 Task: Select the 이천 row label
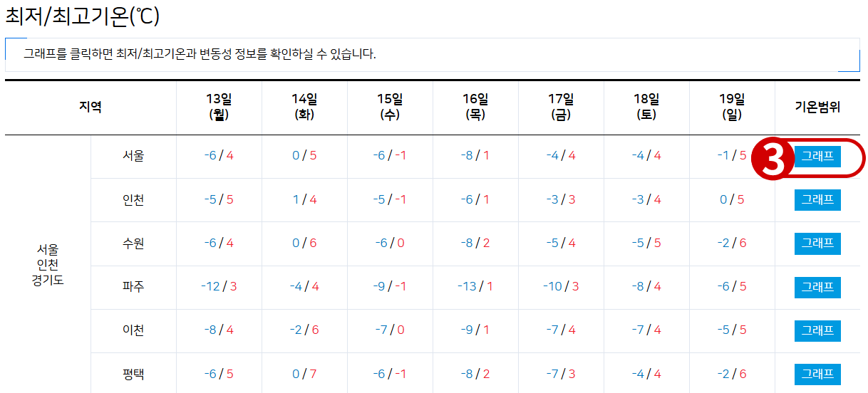coord(133,330)
